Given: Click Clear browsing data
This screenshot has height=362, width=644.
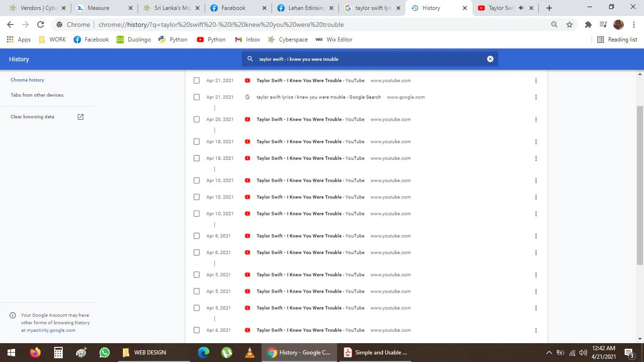Looking at the screenshot, I should click(x=33, y=117).
